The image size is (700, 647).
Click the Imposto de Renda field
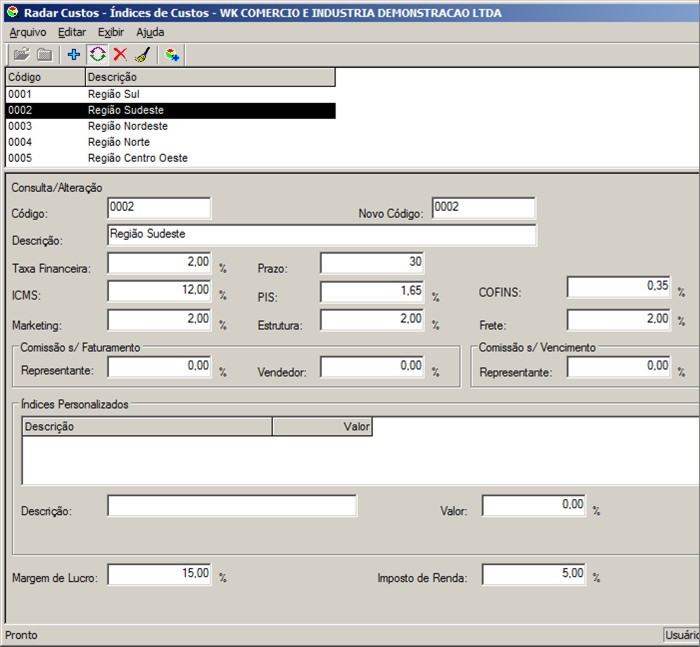pos(534,575)
